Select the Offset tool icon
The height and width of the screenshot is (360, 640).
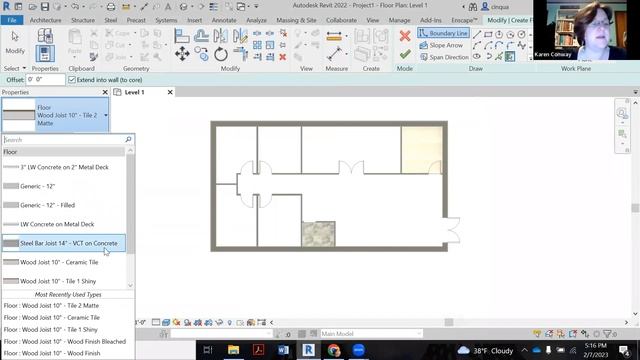201,36
